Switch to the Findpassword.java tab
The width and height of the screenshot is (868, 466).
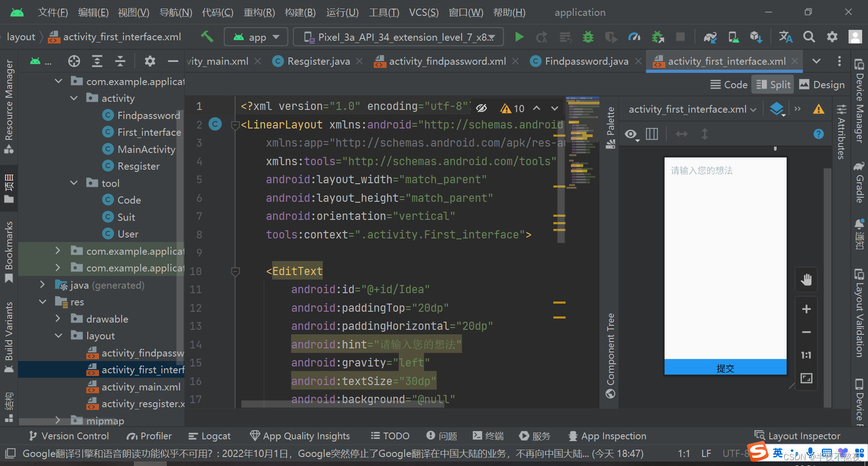click(585, 61)
